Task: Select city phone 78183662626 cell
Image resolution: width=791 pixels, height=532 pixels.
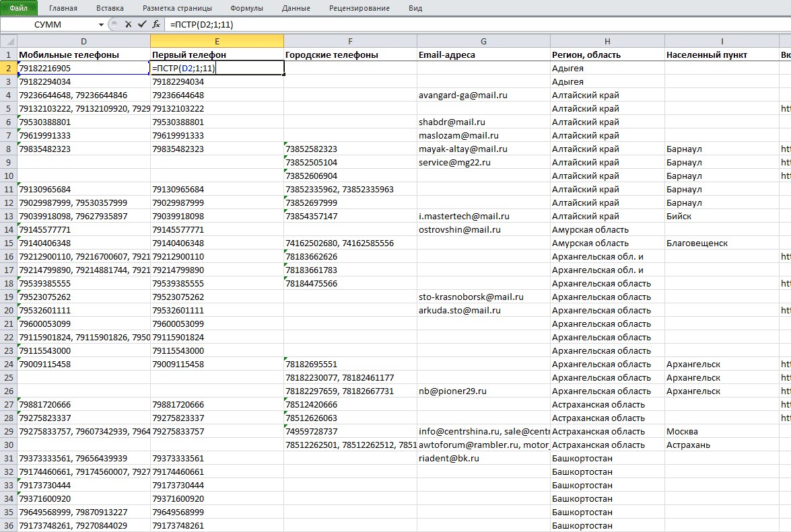Action: coord(350,256)
